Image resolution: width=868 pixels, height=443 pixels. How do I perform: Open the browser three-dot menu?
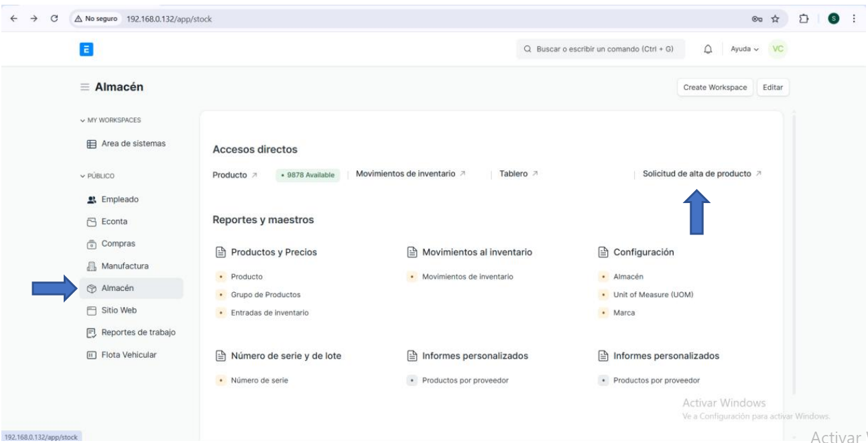855,19
